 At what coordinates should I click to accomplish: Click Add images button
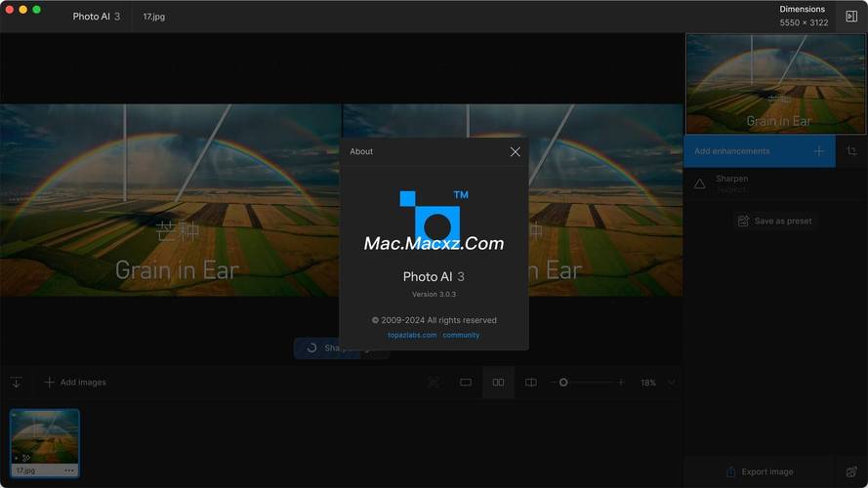(75, 383)
